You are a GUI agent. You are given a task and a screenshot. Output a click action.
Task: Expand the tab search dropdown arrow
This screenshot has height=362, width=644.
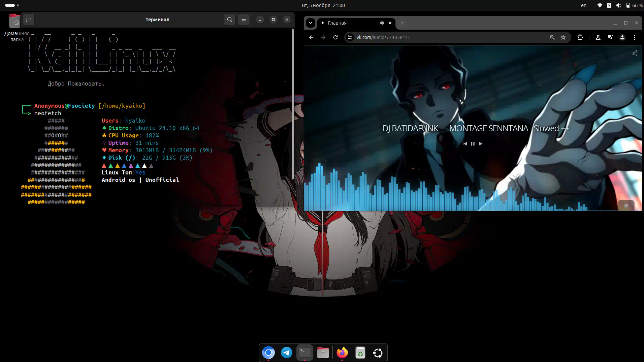(x=311, y=23)
